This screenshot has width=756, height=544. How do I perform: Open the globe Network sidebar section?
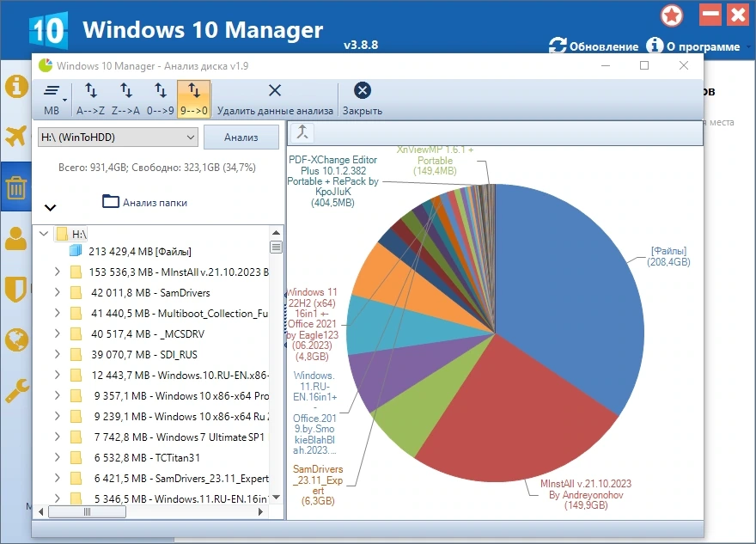point(16,340)
